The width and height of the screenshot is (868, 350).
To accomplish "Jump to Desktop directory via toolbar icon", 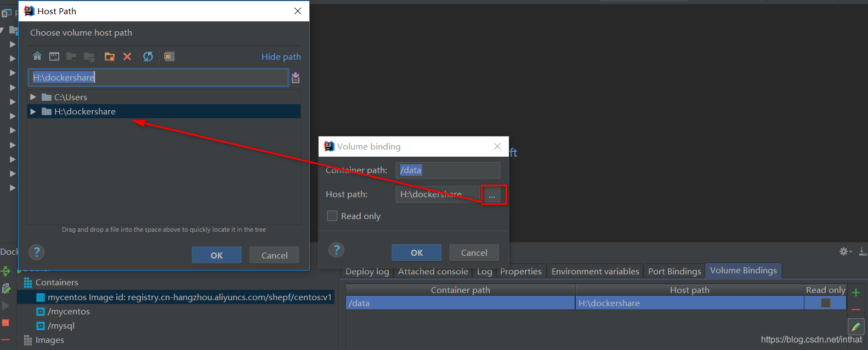I will (x=54, y=56).
